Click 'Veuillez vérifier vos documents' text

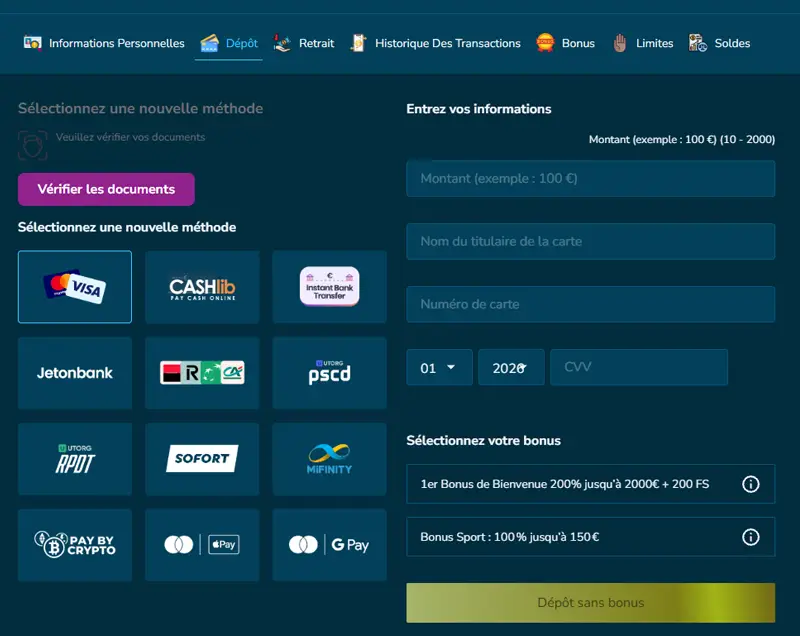[x=131, y=137]
